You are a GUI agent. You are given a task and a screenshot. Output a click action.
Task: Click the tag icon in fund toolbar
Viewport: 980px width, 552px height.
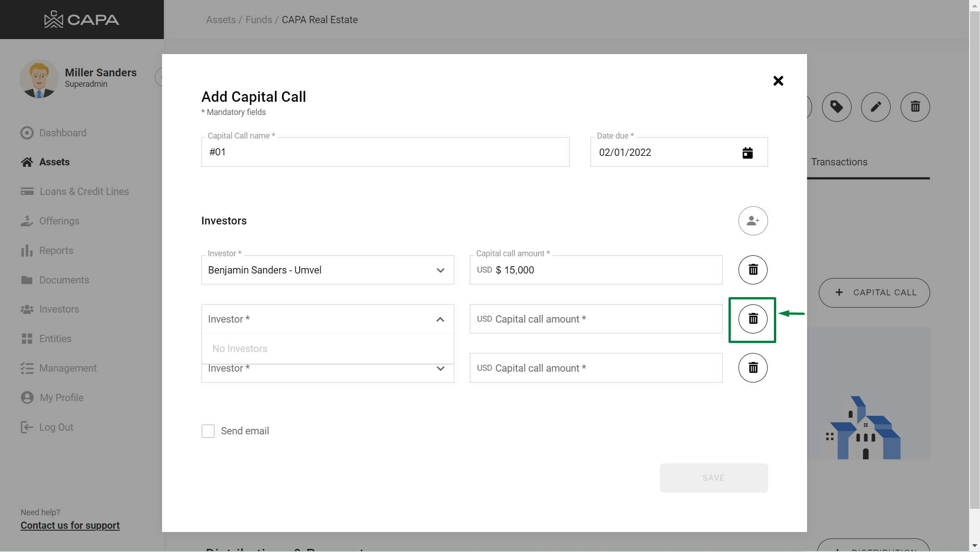pos(836,107)
